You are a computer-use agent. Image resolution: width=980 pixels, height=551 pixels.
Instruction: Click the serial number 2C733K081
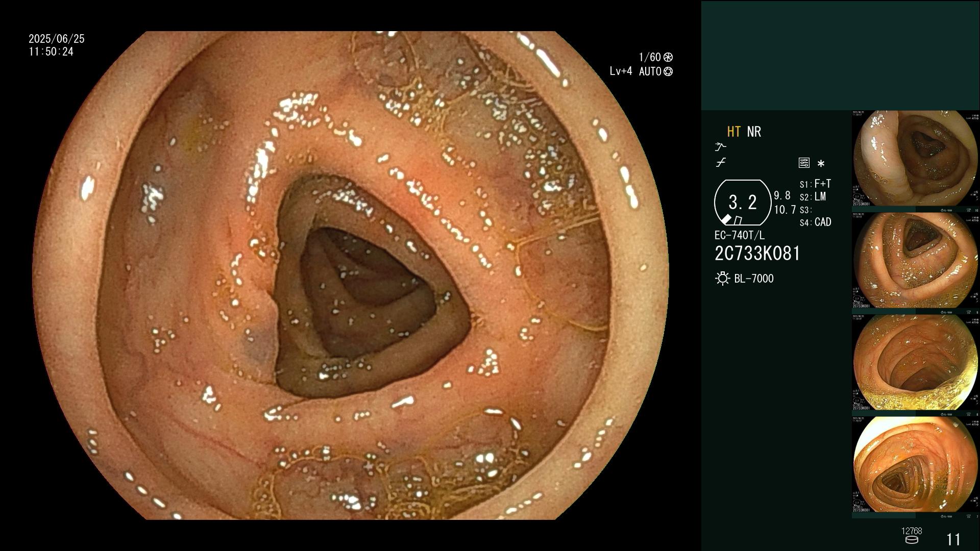coord(757,254)
